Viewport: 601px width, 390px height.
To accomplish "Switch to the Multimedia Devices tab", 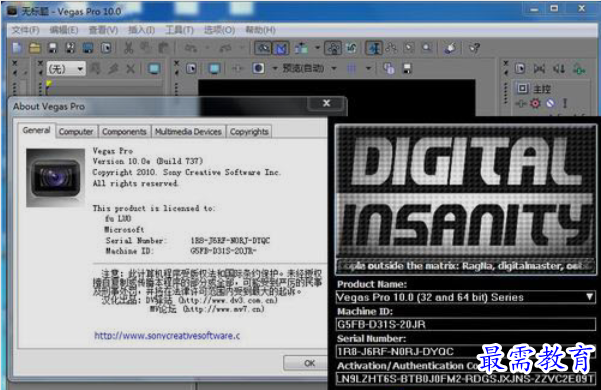I will 188,131.
